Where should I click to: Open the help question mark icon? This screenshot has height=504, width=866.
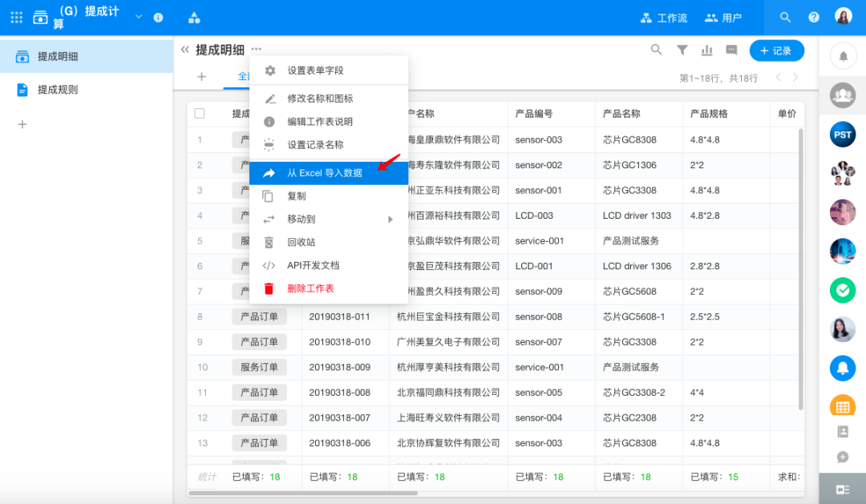(814, 18)
